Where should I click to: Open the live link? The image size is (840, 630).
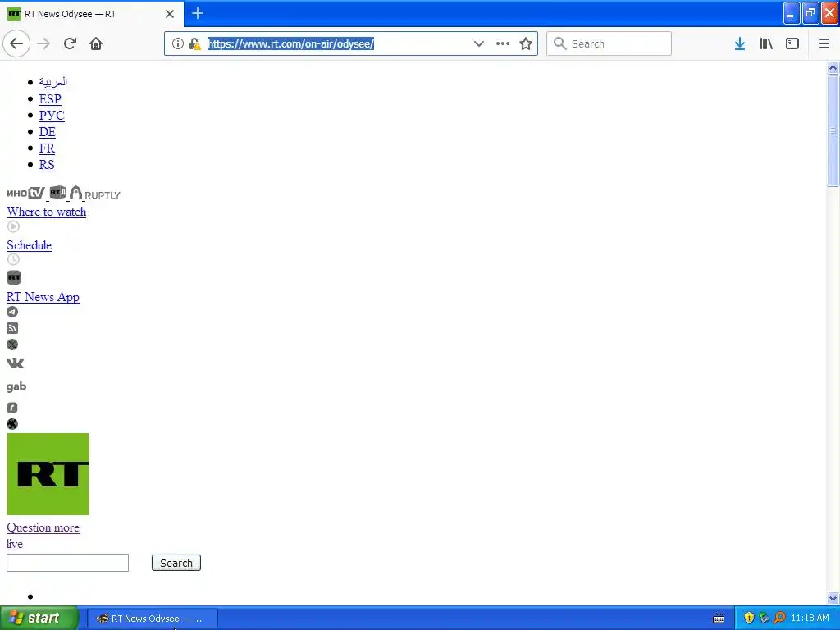[x=15, y=545]
